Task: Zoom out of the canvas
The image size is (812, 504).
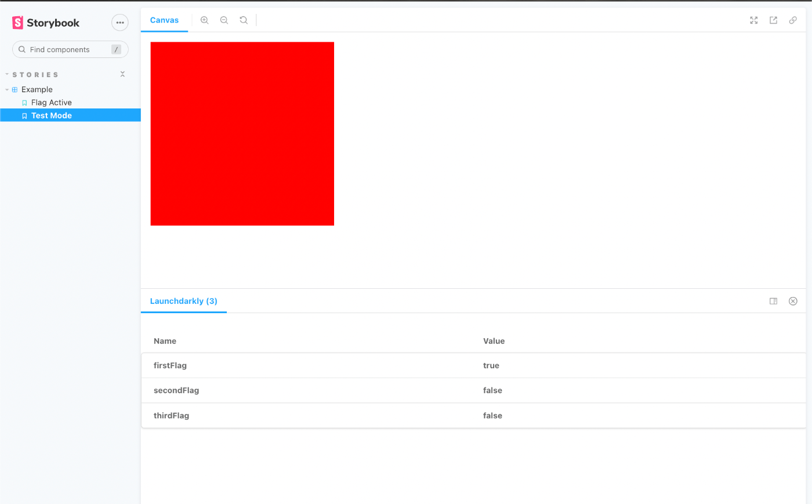Action: coord(224,20)
